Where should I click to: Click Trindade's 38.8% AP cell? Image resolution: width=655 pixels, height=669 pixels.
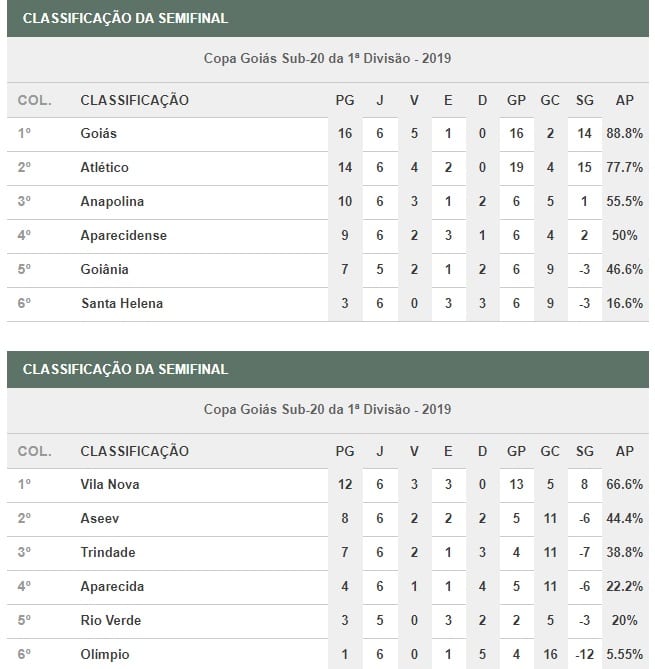point(624,552)
